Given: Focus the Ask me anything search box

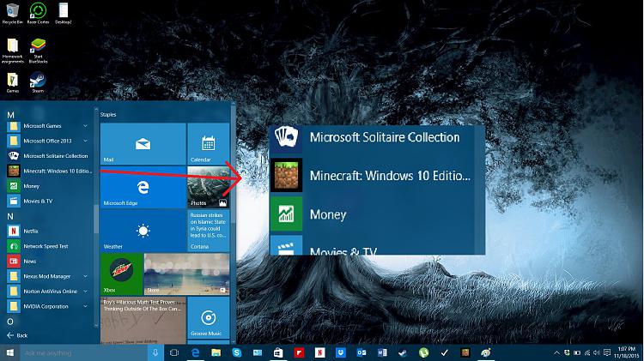Looking at the screenshot, I should pos(84,352).
